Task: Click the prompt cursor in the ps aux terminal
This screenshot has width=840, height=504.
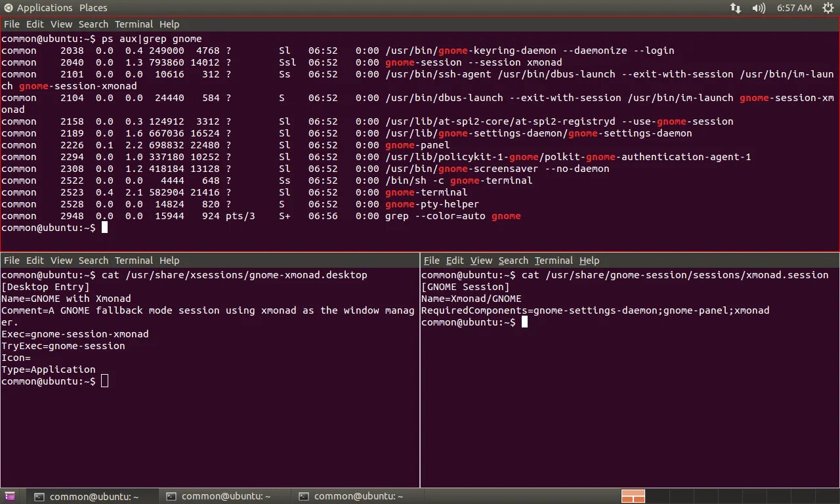Action: coord(104,228)
